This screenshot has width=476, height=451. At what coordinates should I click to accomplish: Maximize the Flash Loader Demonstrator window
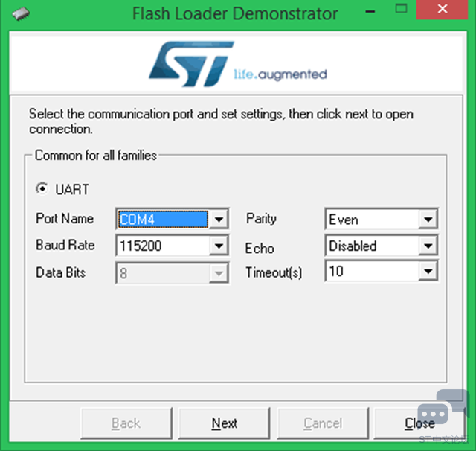tap(401, 8)
